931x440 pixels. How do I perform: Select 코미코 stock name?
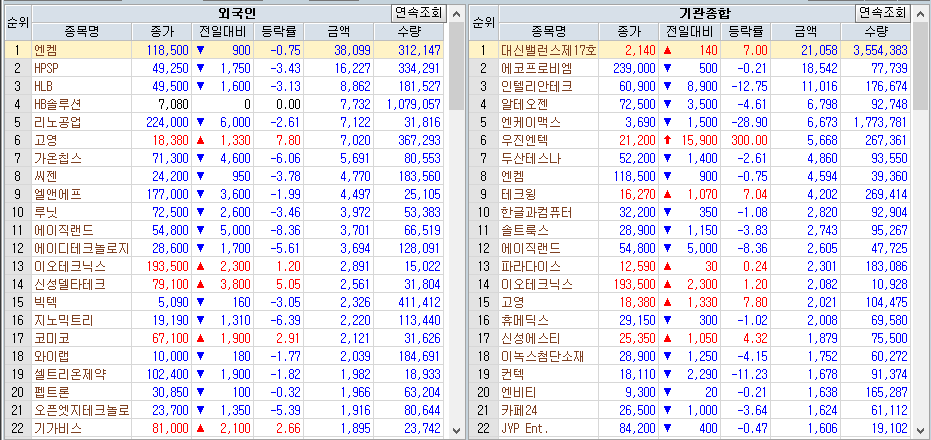point(52,338)
